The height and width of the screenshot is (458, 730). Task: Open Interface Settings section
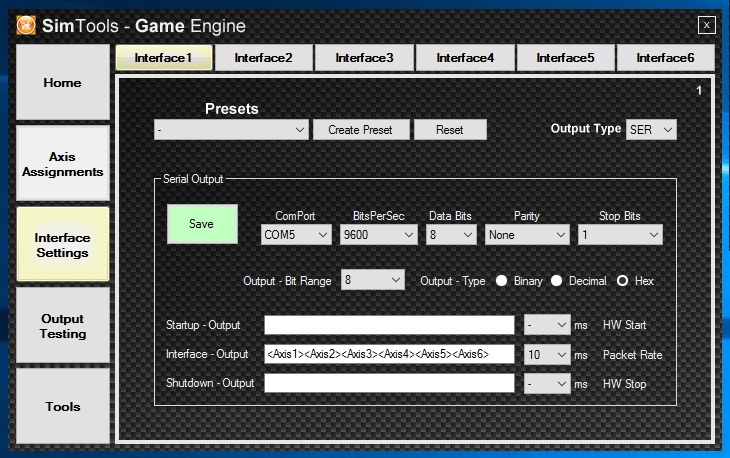pos(63,245)
